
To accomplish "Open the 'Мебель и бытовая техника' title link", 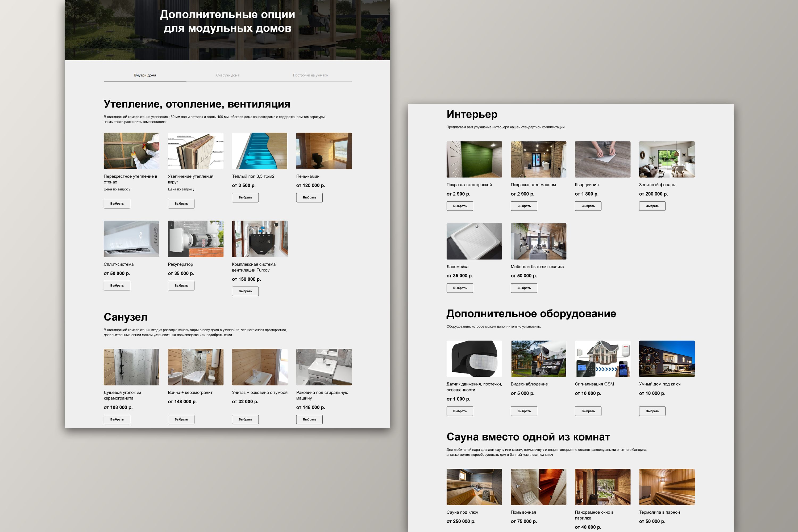I will tap(537, 267).
